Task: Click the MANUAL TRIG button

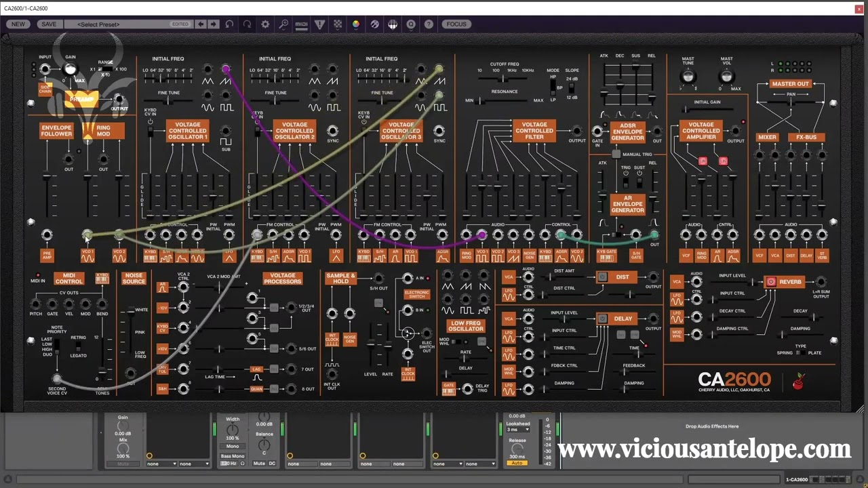Action: tap(616, 154)
